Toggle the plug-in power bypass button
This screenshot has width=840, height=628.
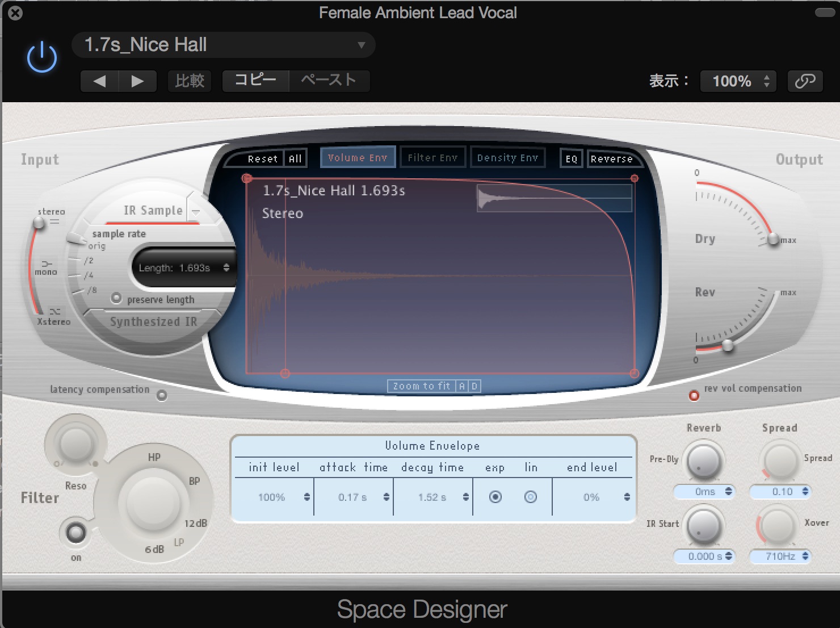pos(42,57)
